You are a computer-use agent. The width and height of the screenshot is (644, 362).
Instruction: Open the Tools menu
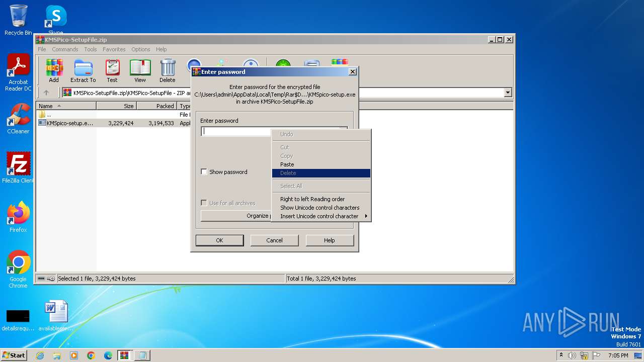(x=91, y=49)
